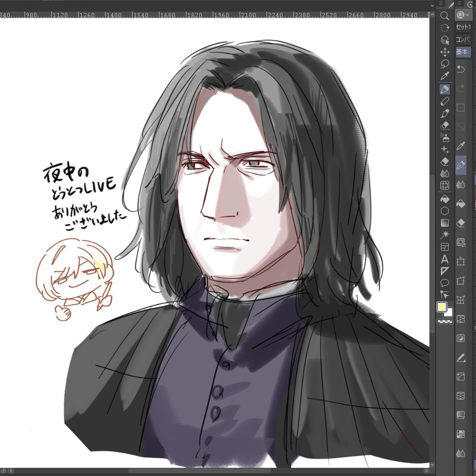Select the Zoom magnifier tool
Screen dimensions: 476x476
[444, 16]
